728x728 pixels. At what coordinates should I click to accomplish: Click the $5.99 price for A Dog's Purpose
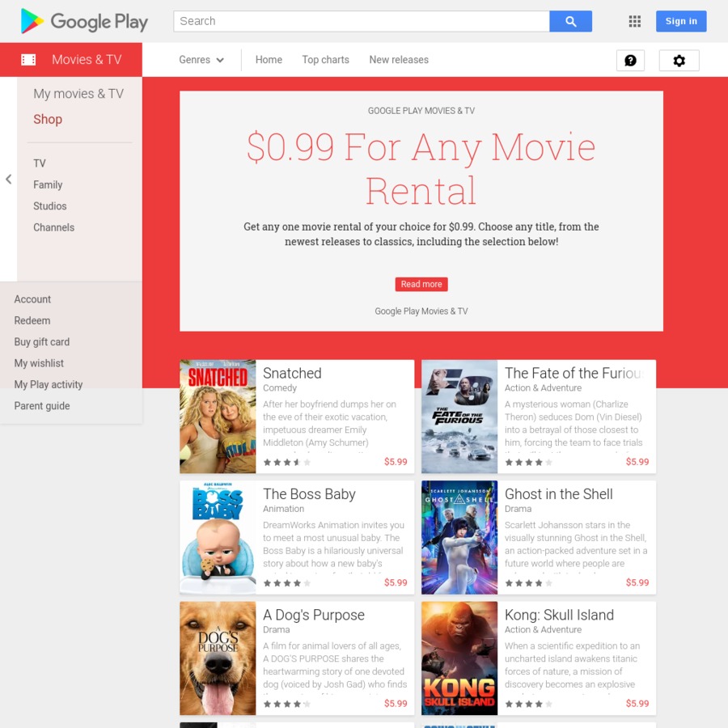tap(396, 704)
